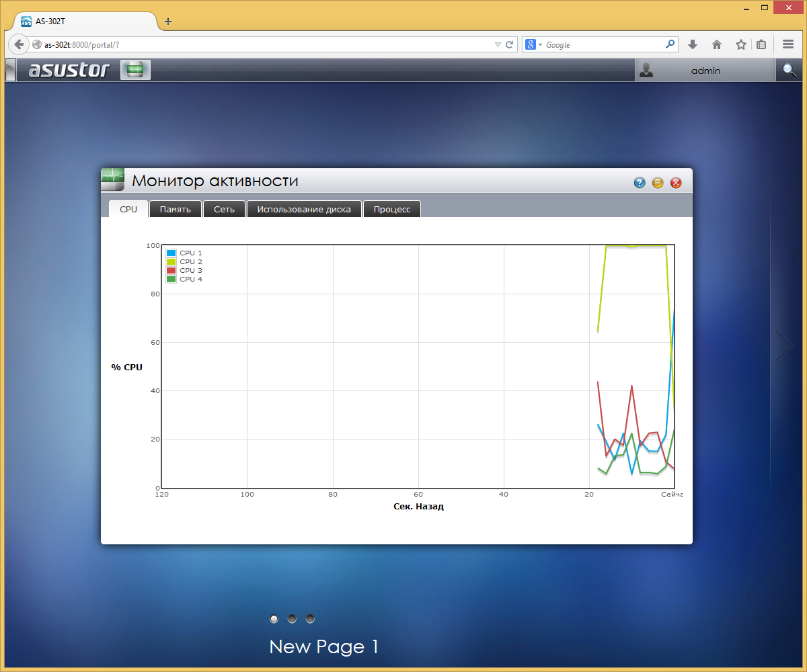This screenshot has width=807, height=672.
Task: Click the browser Back button
Action: [x=19, y=44]
